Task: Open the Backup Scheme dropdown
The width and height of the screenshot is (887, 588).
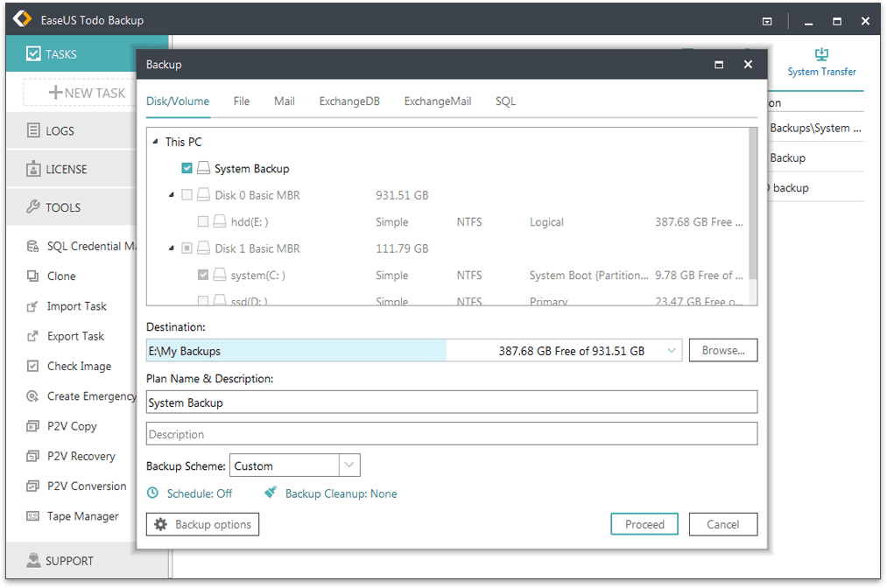Action: (x=348, y=465)
